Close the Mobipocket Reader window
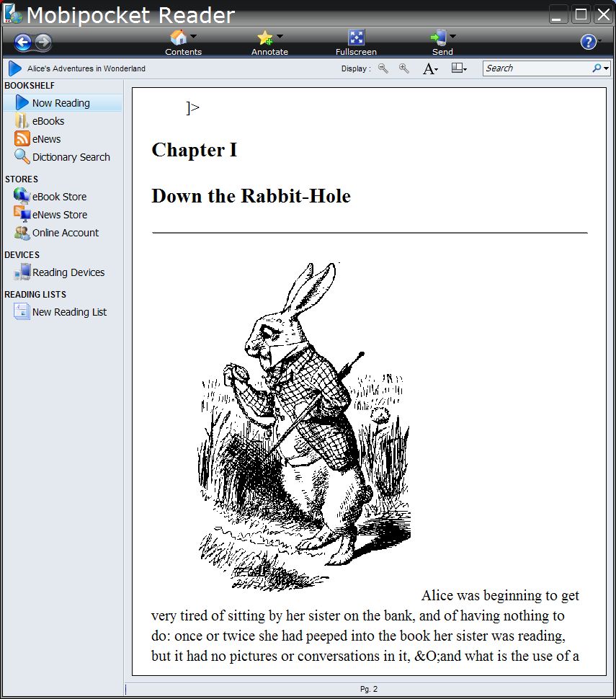616x699 pixels. tap(604, 14)
